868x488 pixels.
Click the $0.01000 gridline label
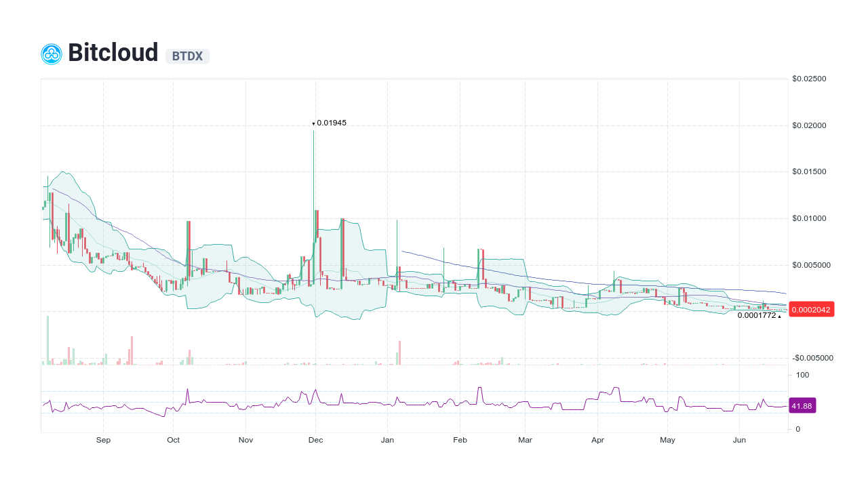pos(809,218)
